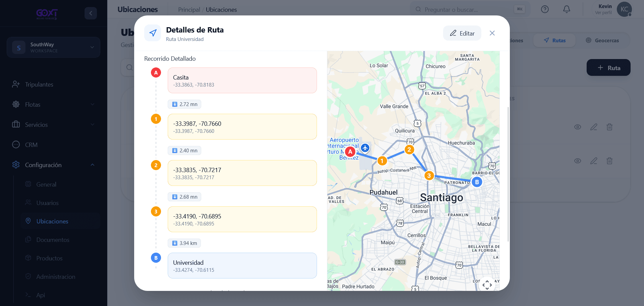Click the blue B pin on the map

pyautogui.click(x=477, y=182)
